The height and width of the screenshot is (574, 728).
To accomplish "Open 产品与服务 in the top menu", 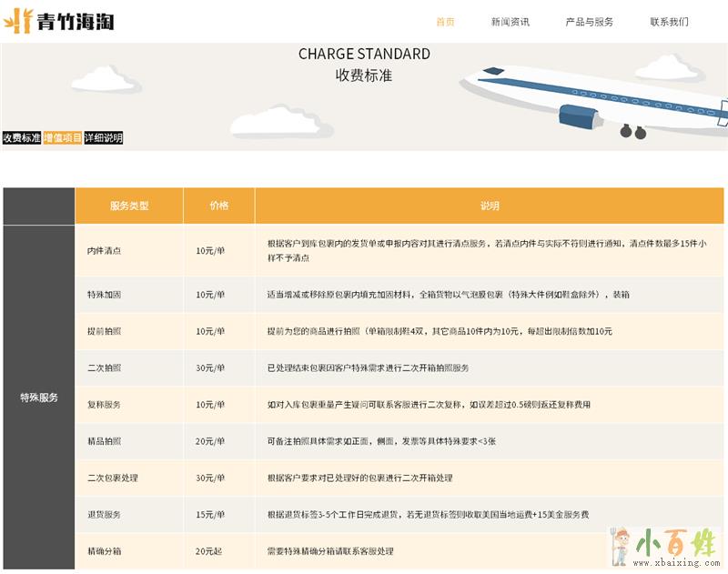I will pos(589,22).
